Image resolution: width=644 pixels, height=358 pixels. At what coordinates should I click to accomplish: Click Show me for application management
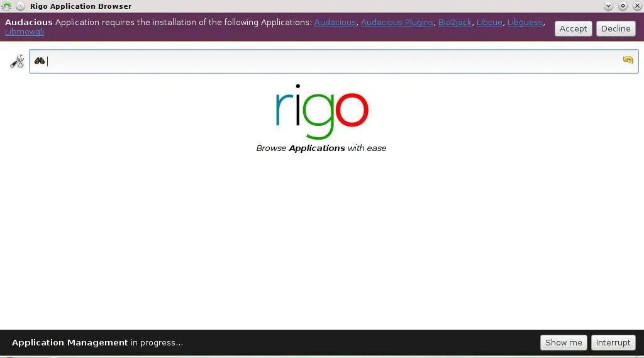563,343
